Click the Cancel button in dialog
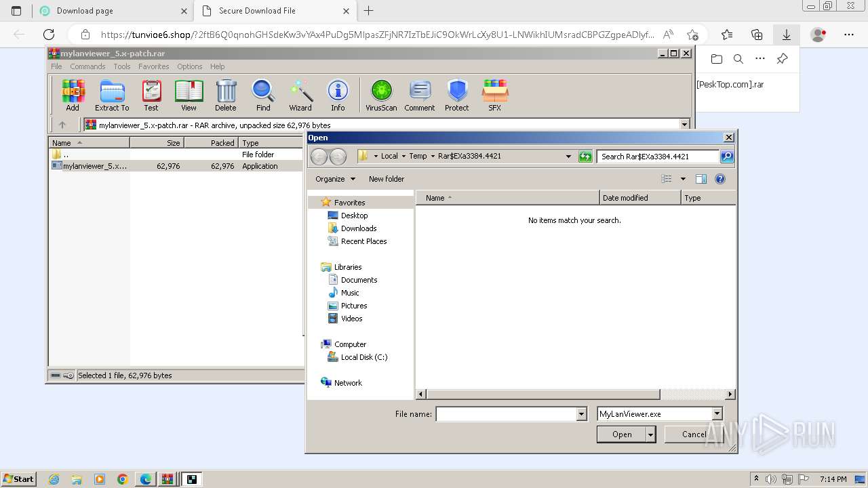The height and width of the screenshot is (488, 868). click(694, 434)
